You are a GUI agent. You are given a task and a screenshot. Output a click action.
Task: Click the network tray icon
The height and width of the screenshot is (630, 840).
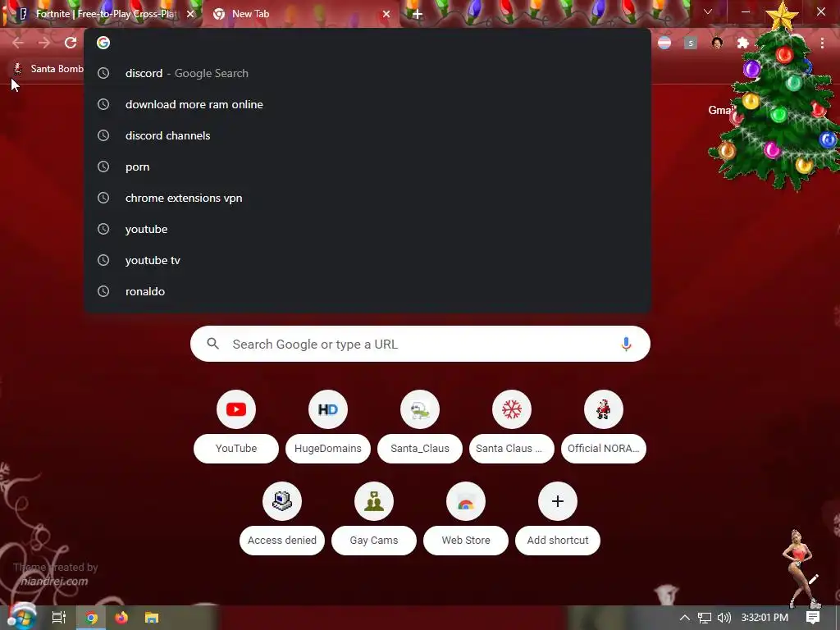click(705, 618)
